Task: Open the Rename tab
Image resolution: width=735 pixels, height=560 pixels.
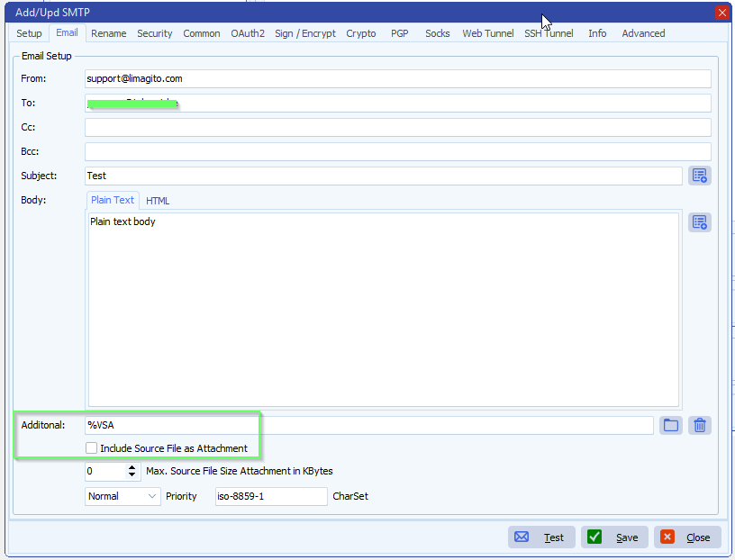Action: tap(109, 33)
